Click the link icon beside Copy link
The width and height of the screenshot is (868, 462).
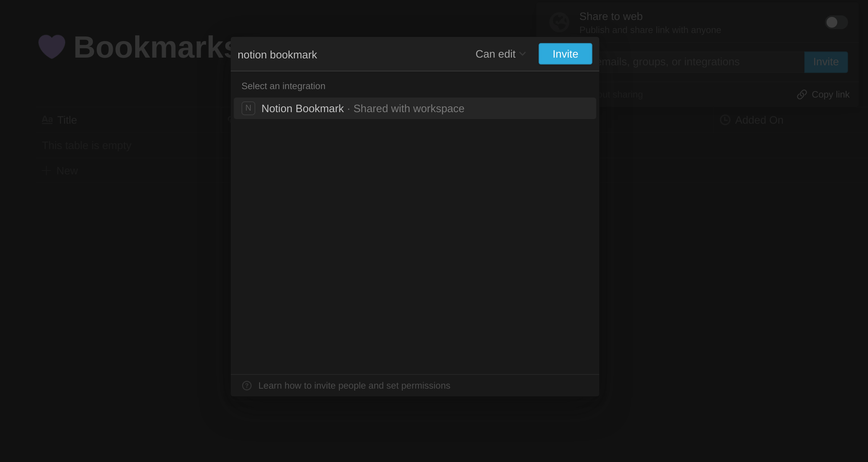(x=802, y=94)
